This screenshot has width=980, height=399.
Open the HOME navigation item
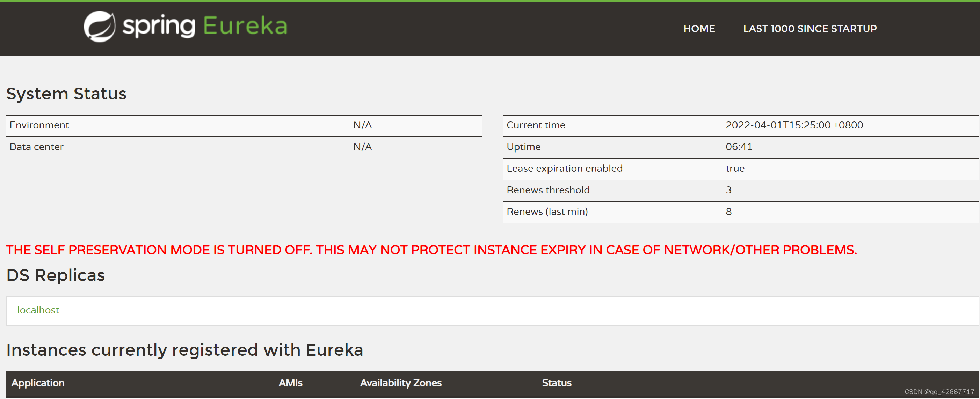click(699, 29)
